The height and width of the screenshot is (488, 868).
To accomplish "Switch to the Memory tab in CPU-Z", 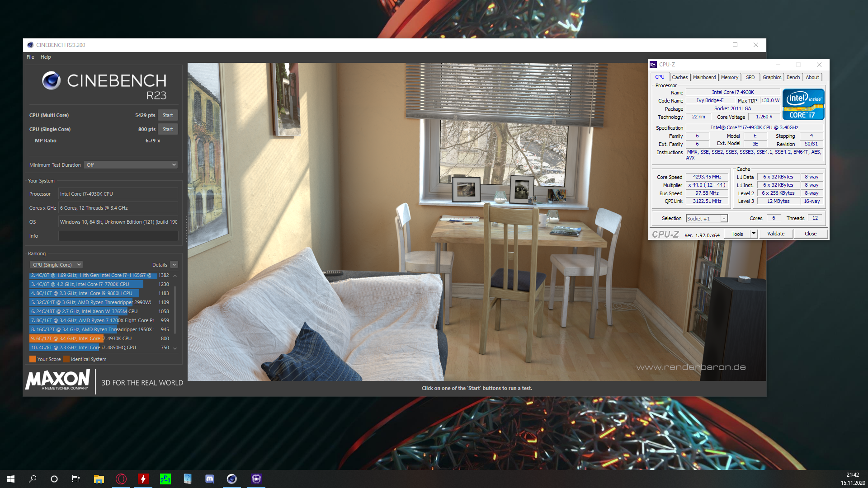I will (x=729, y=77).
